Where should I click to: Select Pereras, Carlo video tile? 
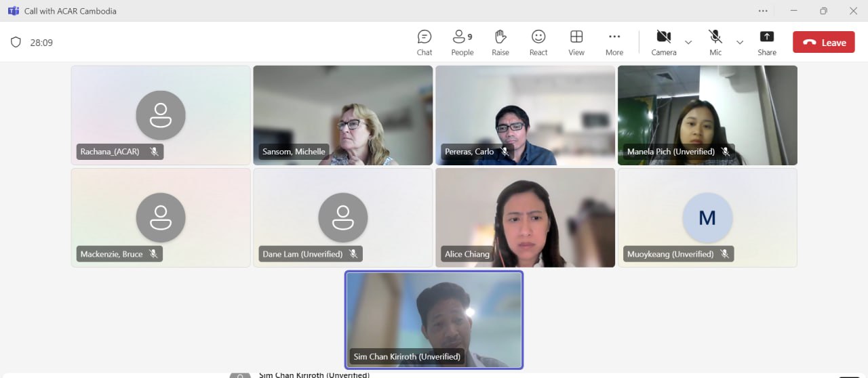[x=526, y=115]
